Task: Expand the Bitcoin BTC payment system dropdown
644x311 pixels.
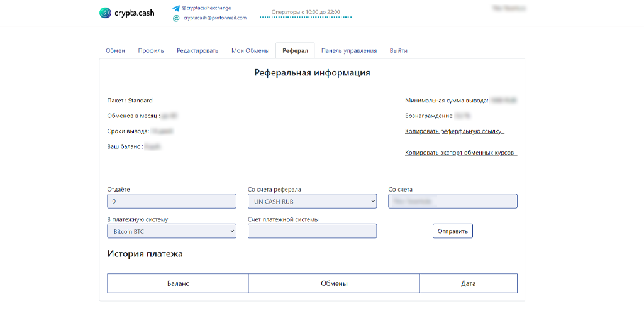Action: [172, 231]
